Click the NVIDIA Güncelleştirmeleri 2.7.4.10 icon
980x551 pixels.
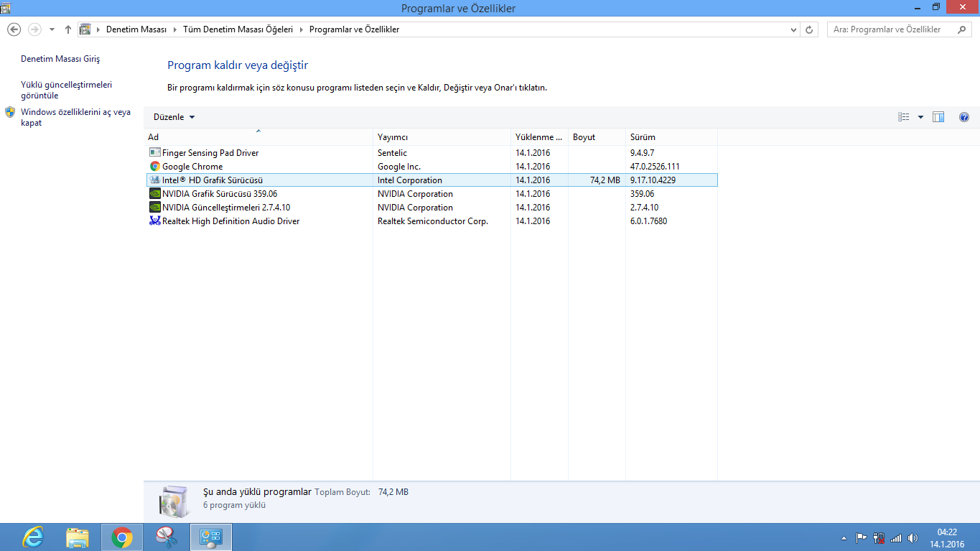point(154,207)
